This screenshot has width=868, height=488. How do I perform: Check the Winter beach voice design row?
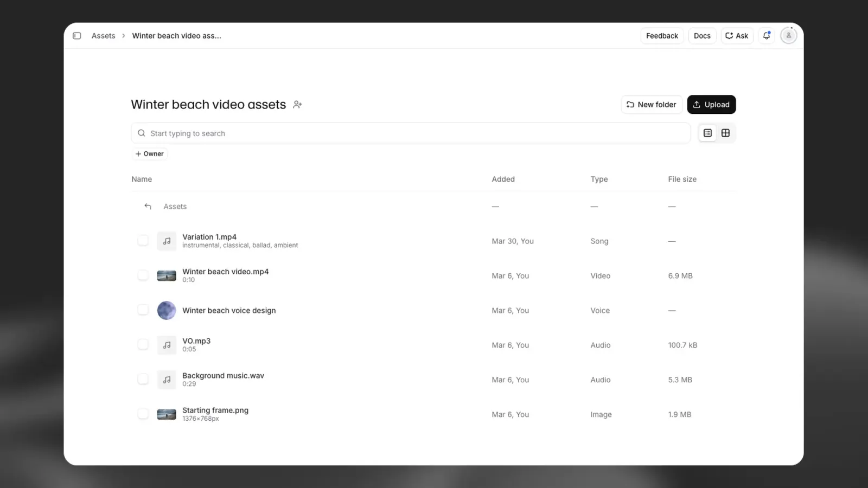pos(143,310)
